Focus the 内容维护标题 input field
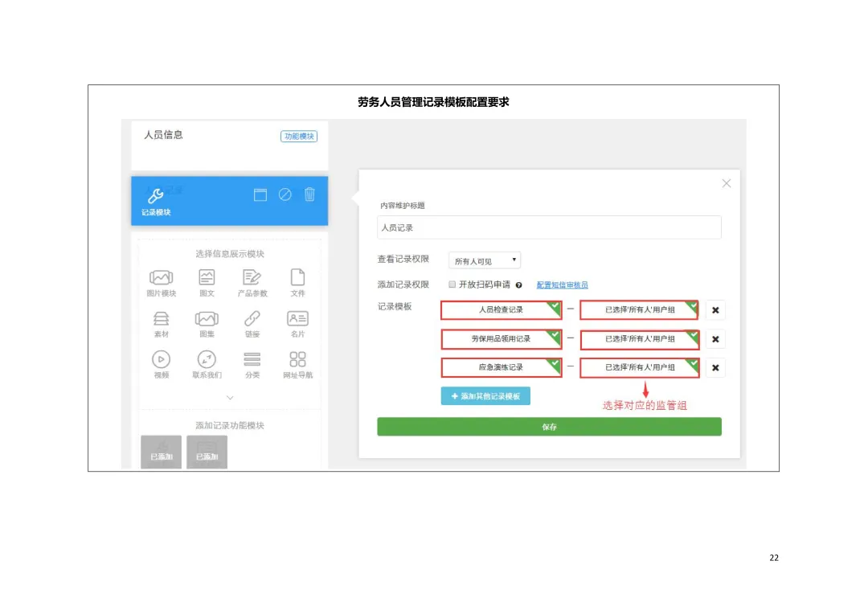The width and height of the screenshot is (868, 614). click(549, 227)
